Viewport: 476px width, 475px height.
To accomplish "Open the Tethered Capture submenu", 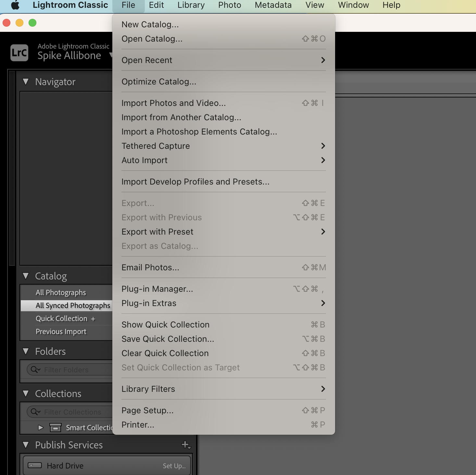I will pyautogui.click(x=224, y=146).
